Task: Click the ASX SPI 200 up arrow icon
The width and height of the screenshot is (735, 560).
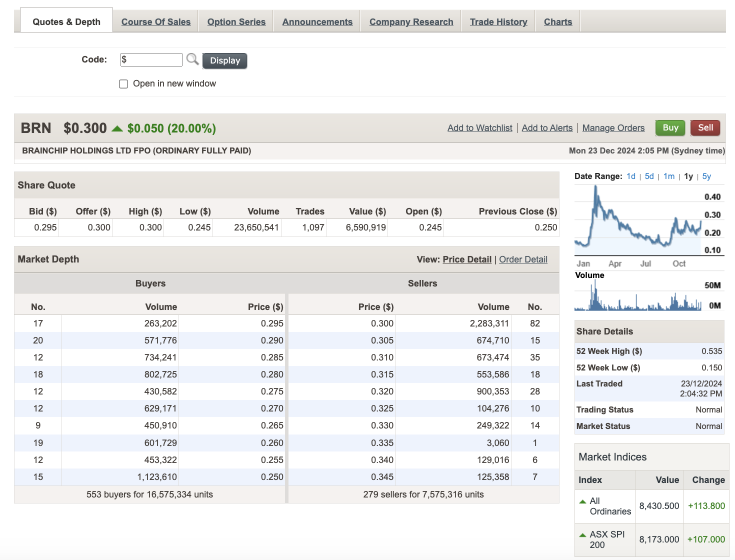Action: (582, 534)
